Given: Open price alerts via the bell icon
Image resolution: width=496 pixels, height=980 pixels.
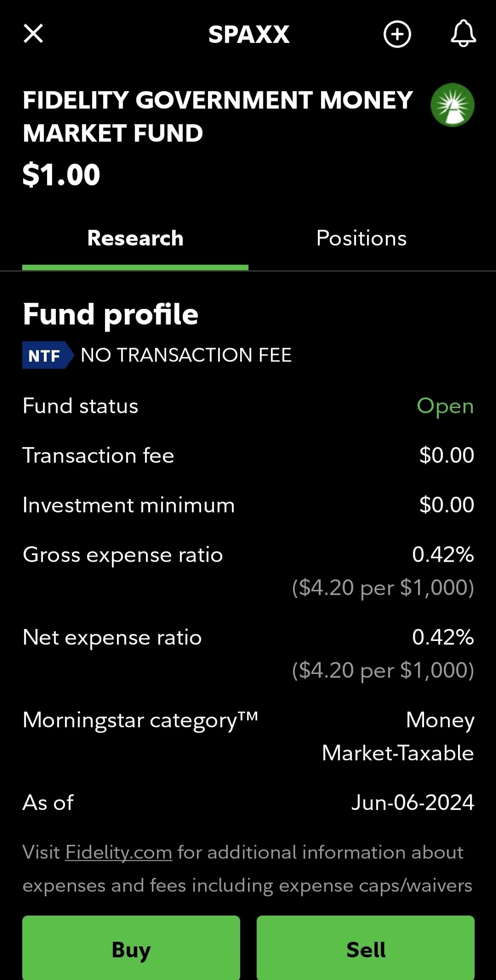Looking at the screenshot, I should click(463, 33).
